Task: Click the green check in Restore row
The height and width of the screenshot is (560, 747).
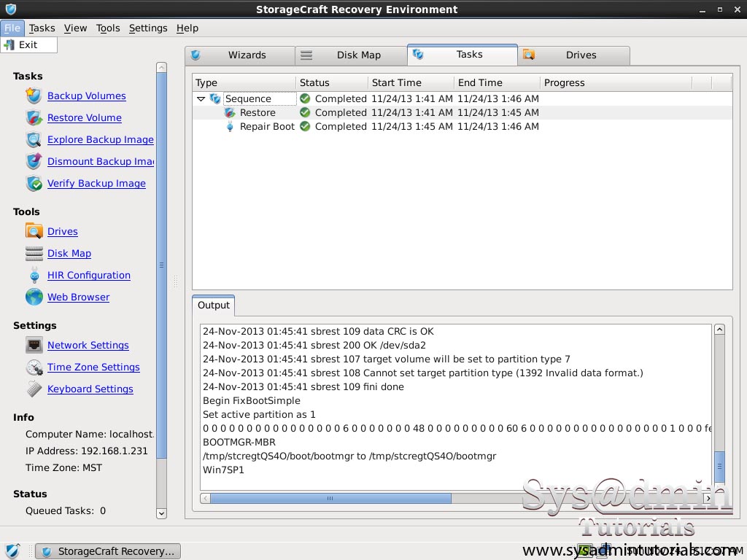Action: pyautogui.click(x=305, y=113)
